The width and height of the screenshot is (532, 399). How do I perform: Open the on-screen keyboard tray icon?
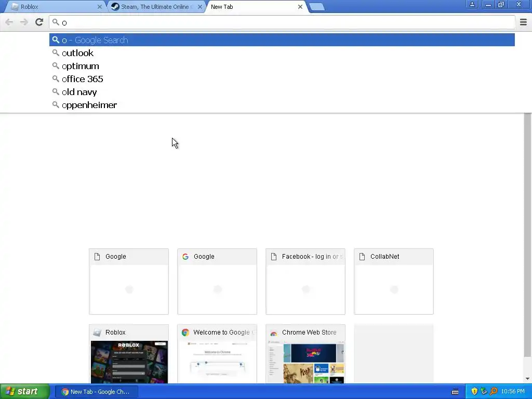click(455, 392)
